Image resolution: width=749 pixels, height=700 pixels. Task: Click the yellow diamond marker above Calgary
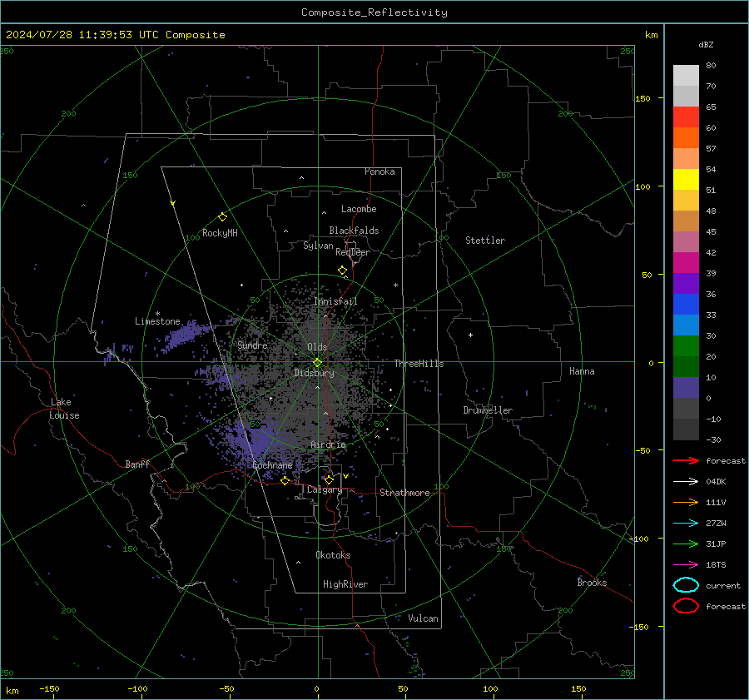329,479
